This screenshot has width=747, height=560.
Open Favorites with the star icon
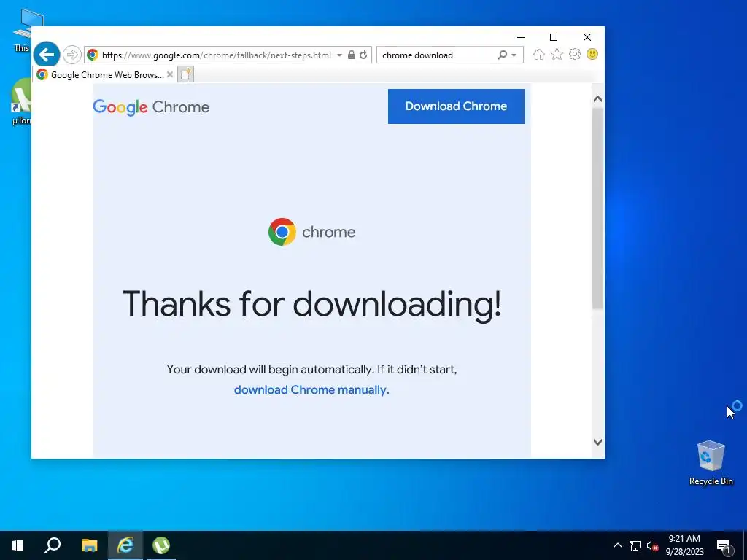tap(557, 54)
